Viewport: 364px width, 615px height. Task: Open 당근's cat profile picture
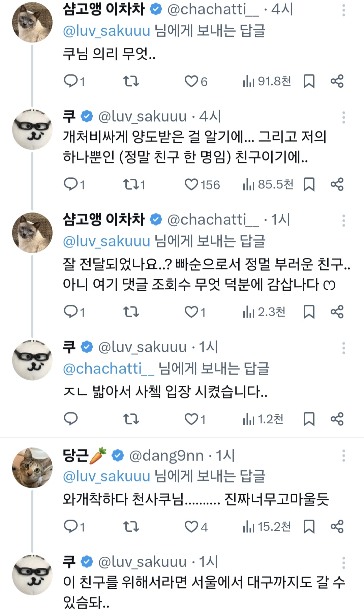point(32,468)
